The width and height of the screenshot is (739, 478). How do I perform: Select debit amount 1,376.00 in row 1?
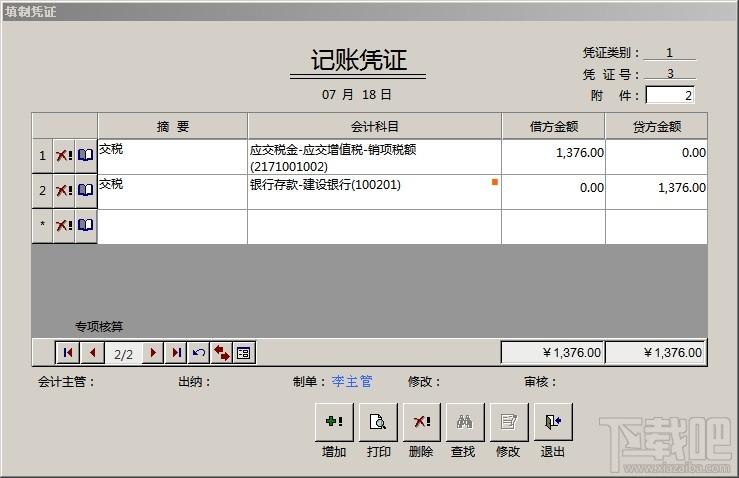pyautogui.click(x=553, y=156)
